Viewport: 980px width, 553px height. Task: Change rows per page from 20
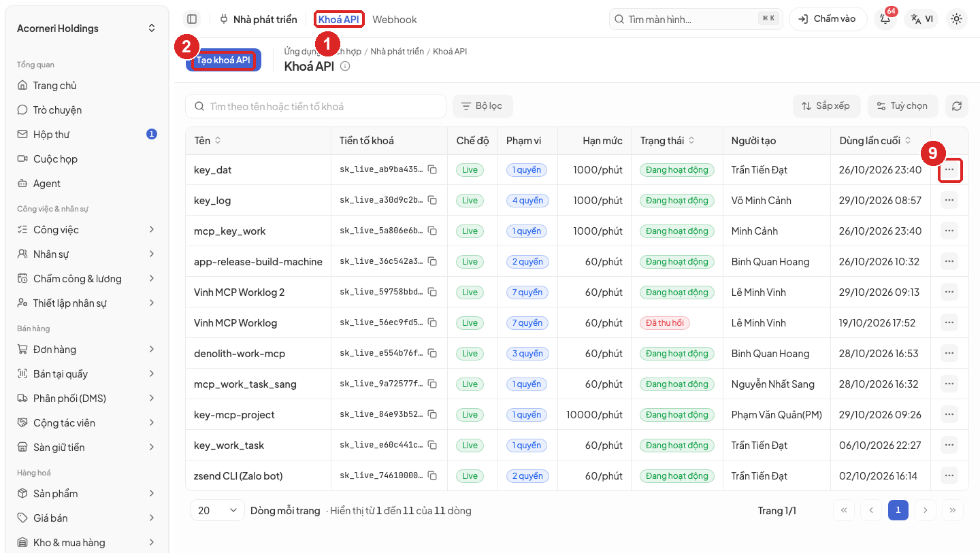217,510
